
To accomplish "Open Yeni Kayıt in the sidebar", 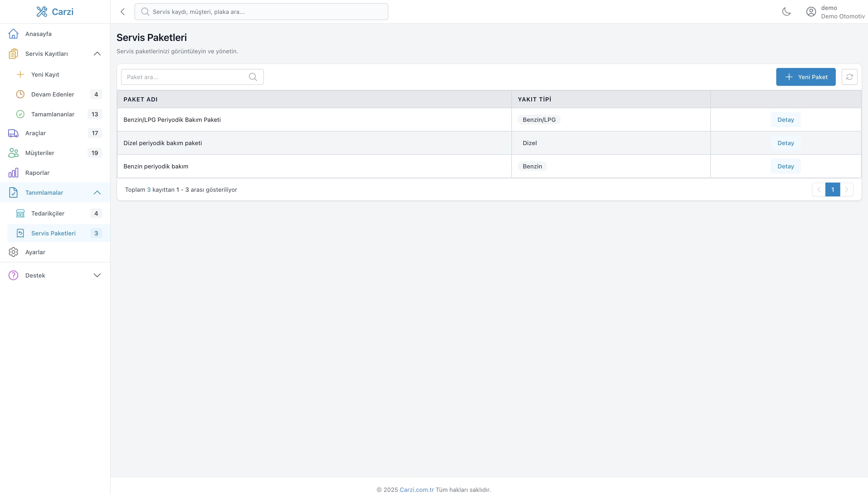I will tap(59, 74).
